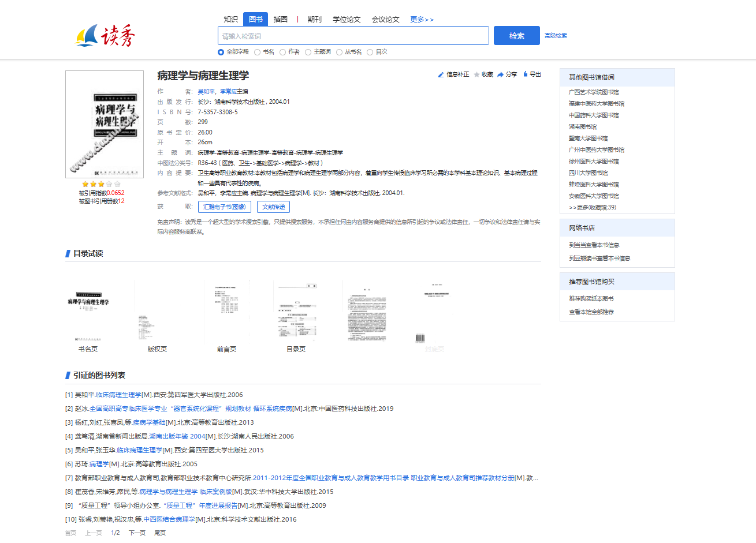Expand more libraries list (收藏馆:39)
This screenshot has width=756, height=543.
[x=593, y=207]
